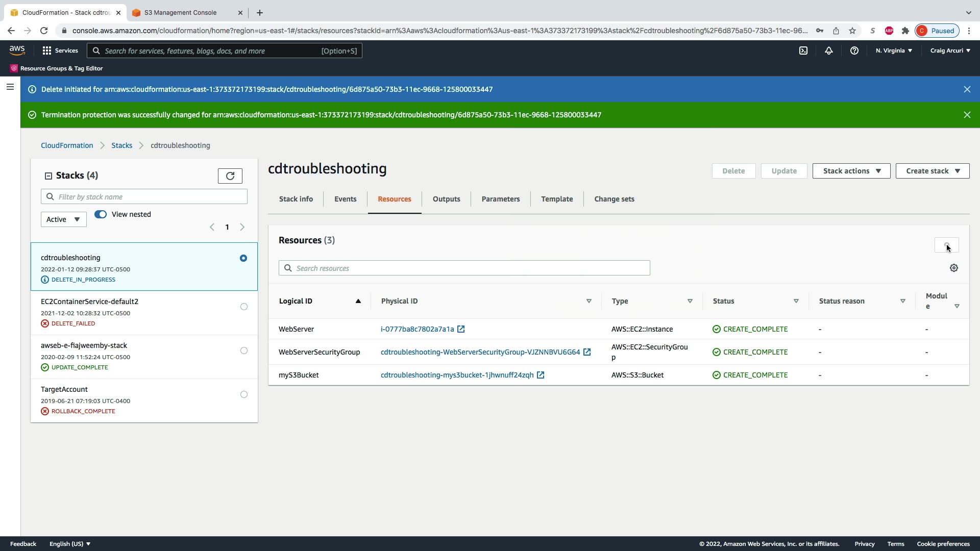Open the Active stack filter dropdown

(x=63, y=219)
